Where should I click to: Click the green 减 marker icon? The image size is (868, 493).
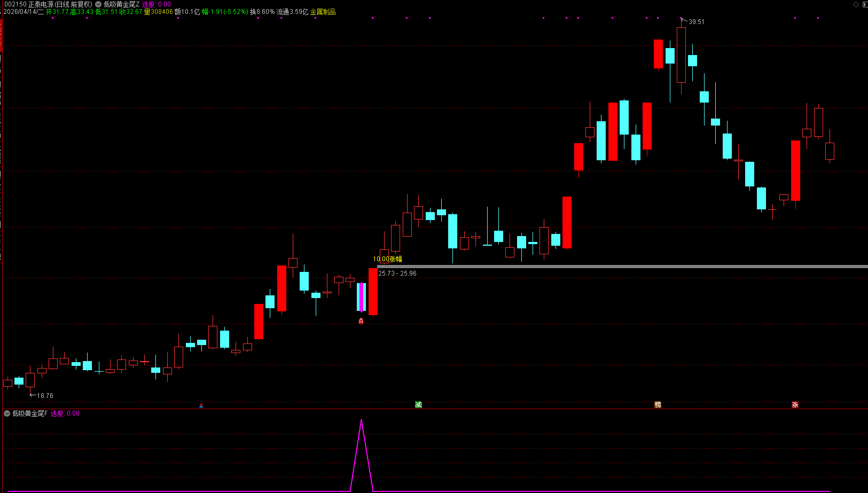click(418, 405)
